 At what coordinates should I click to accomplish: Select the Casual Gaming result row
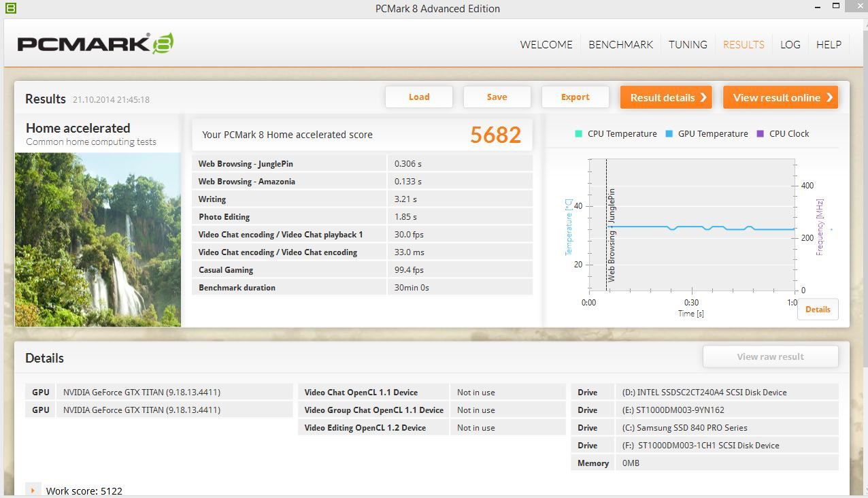tap(362, 269)
